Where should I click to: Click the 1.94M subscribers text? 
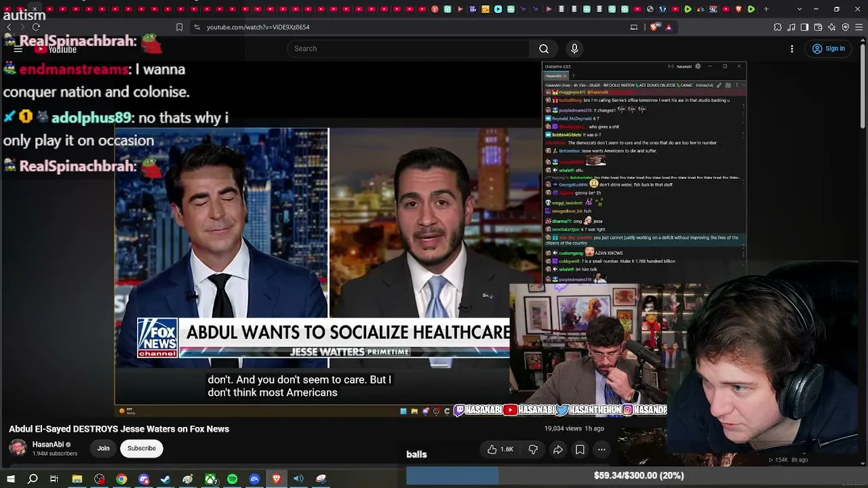click(x=55, y=453)
